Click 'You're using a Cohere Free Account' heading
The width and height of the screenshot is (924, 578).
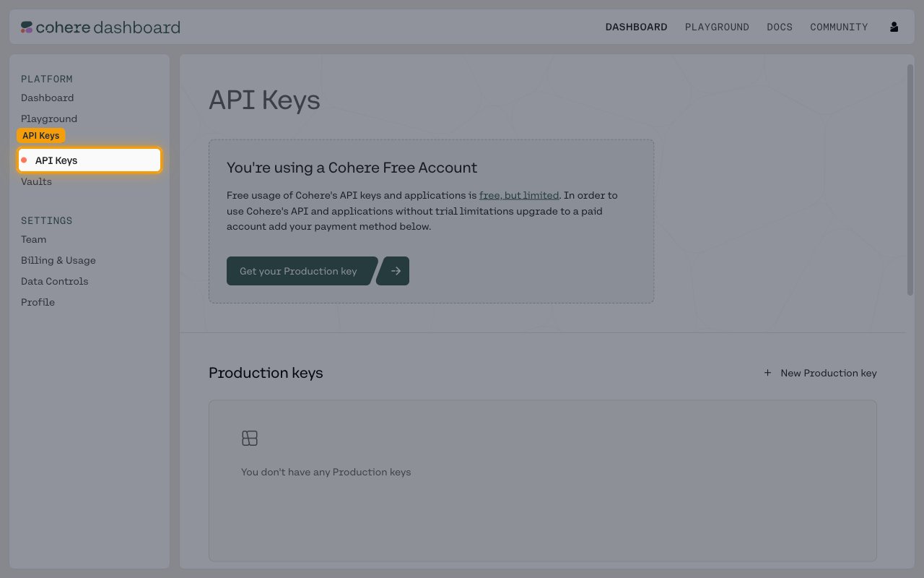[x=352, y=168]
